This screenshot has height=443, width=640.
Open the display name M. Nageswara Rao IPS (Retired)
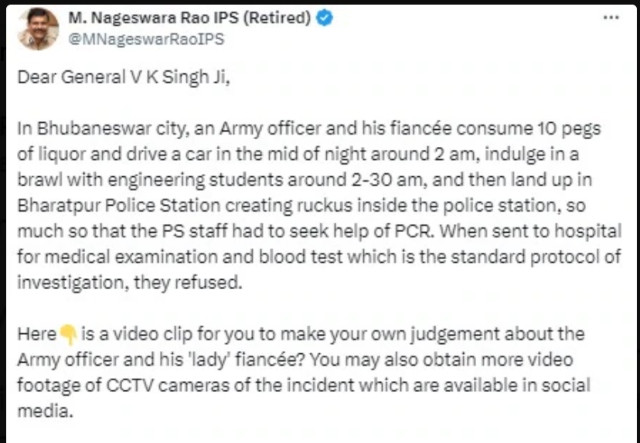(x=189, y=18)
